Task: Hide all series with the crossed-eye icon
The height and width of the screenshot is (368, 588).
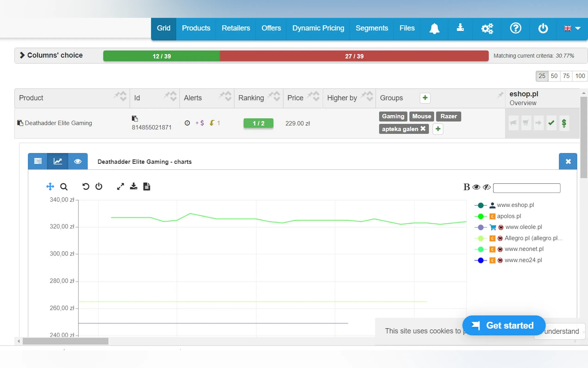Action: pos(486,187)
